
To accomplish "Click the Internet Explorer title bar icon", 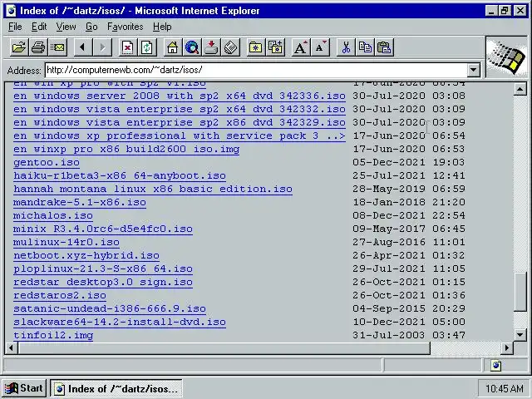I will pyautogui.click(x=11, y=11).
